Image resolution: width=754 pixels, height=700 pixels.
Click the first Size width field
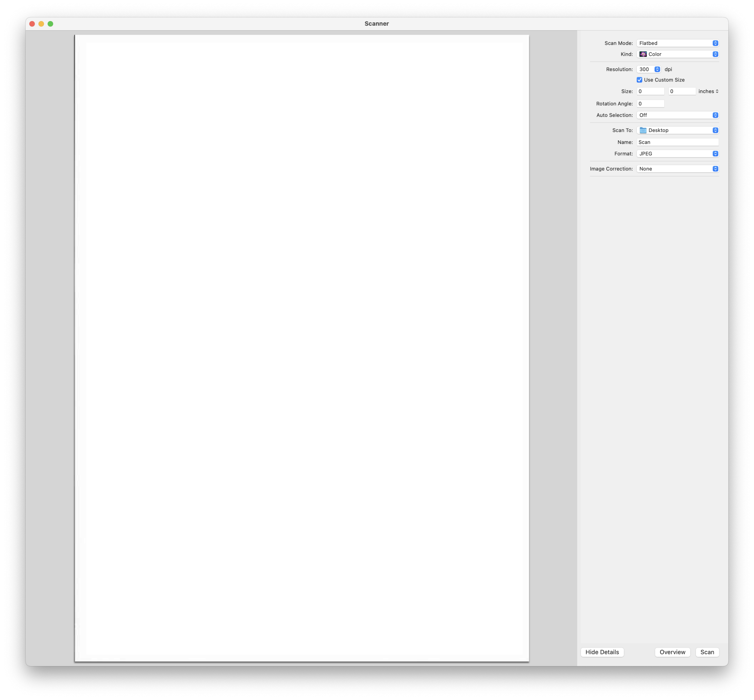coord(650,91)
